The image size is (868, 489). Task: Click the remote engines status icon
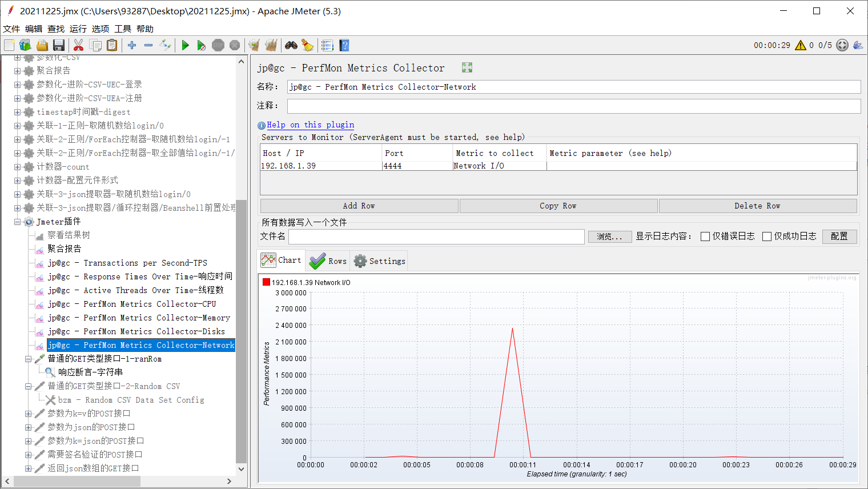click(x=842, y=45)
